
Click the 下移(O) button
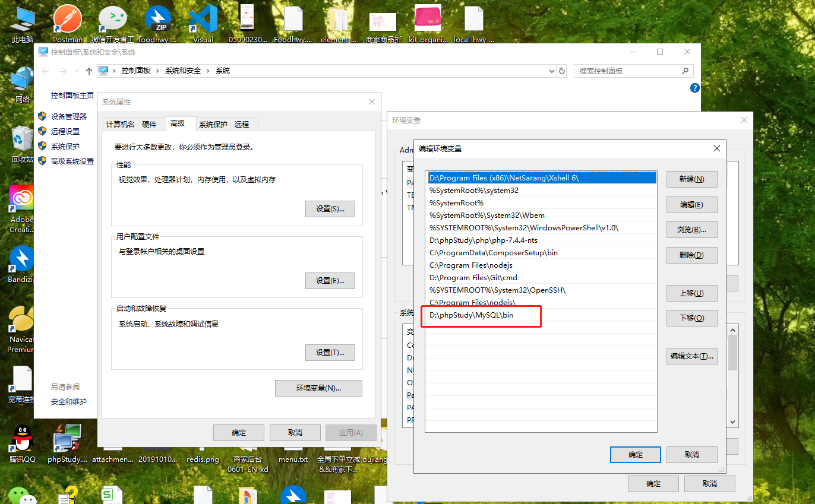pos(692,318)
